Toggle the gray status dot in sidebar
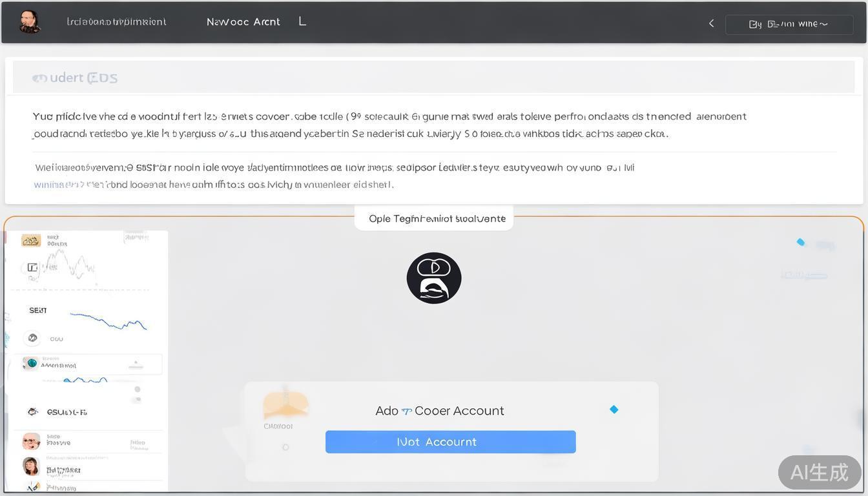 (x=137, y=389)
